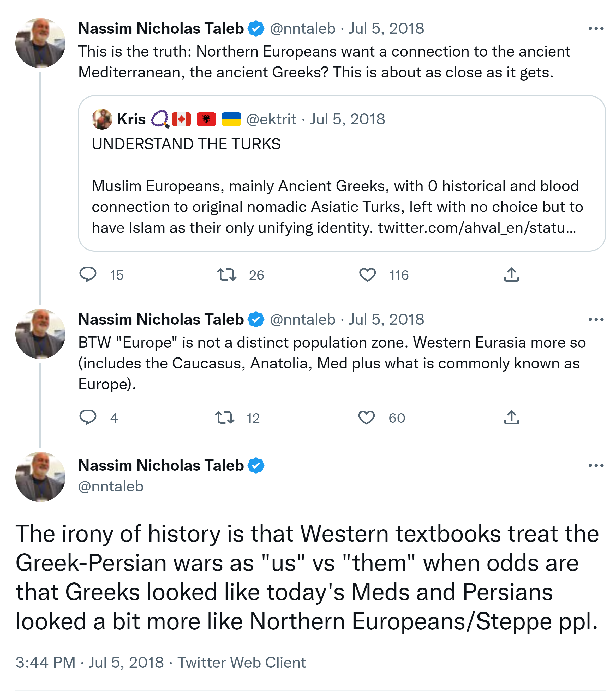Open more options on the first tweet
This screenshot has width=616, height=698.
coord(595,29)
